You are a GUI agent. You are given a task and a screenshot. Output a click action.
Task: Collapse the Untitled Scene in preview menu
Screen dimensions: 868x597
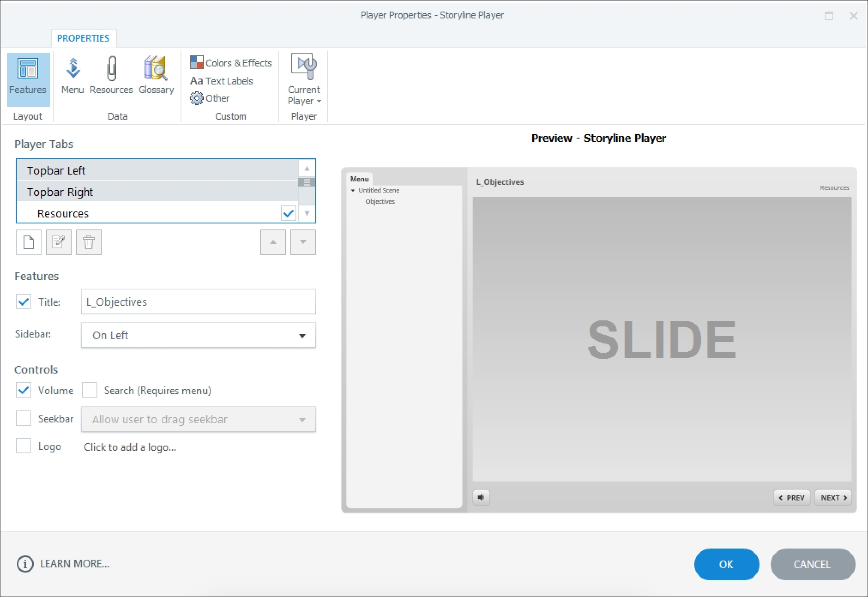click(353, 190)
